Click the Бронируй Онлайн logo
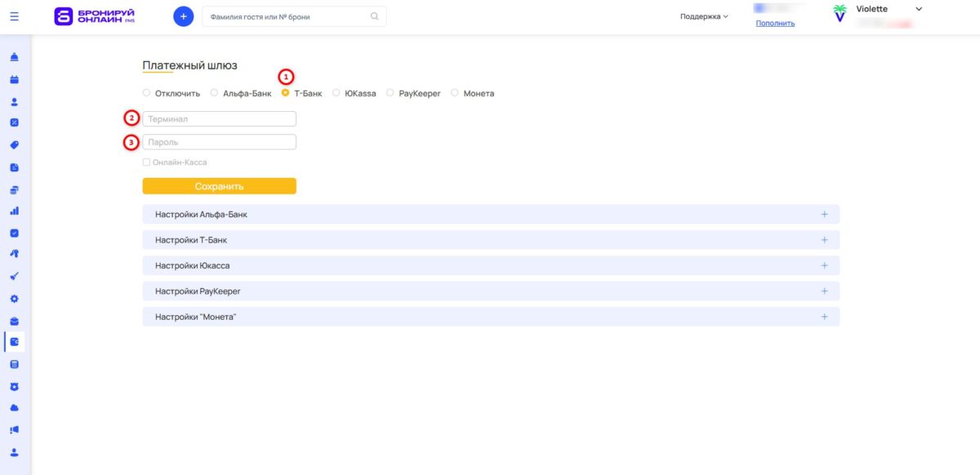The image size is (980, 475). point(95,16)
